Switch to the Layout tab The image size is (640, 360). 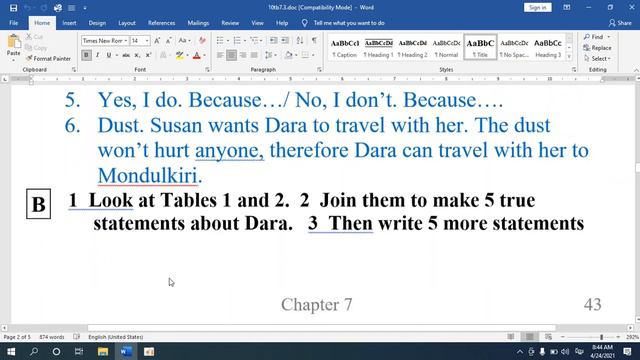click(x=127, y=23)
